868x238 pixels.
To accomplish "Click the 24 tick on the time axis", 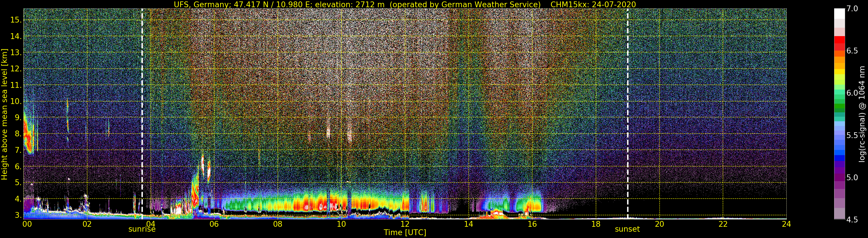I will (x=786, y=224).
